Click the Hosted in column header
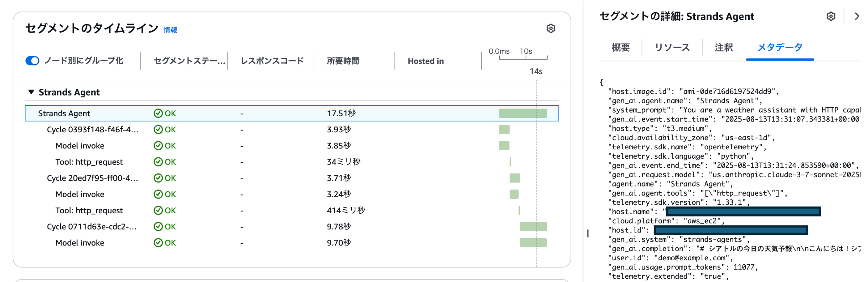 click(x=426, y=61)
